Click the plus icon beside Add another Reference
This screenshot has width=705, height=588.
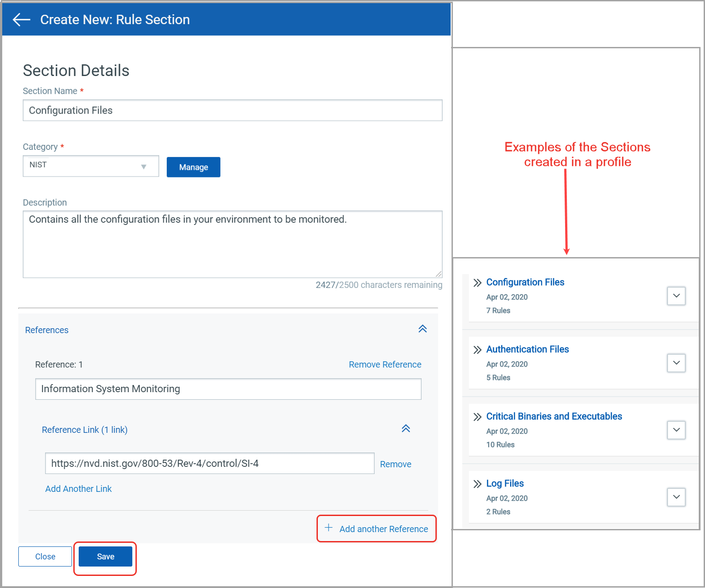tap(329, 528)
